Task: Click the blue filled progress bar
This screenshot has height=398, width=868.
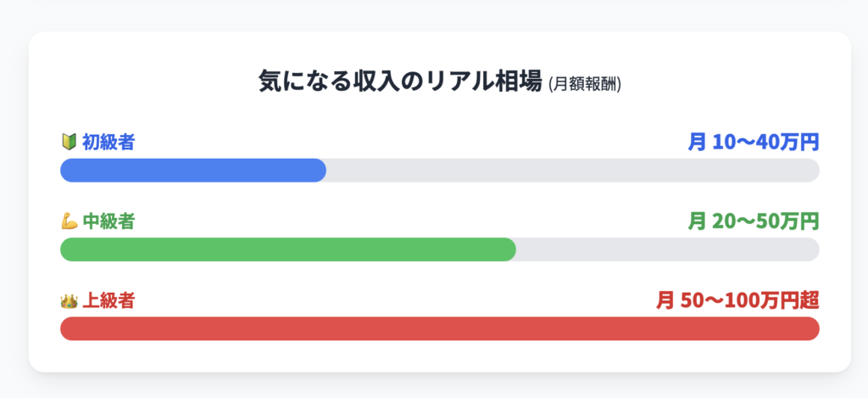Action: point(193,171)
